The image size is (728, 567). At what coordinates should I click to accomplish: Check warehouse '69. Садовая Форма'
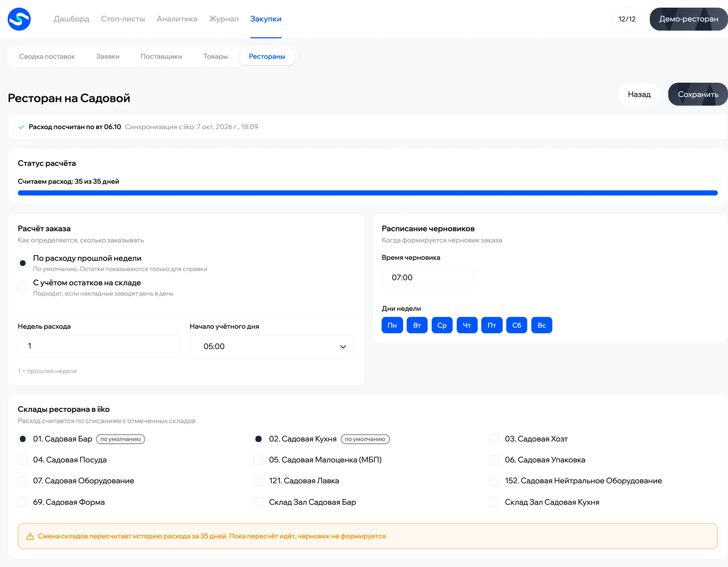coord(23,502)
